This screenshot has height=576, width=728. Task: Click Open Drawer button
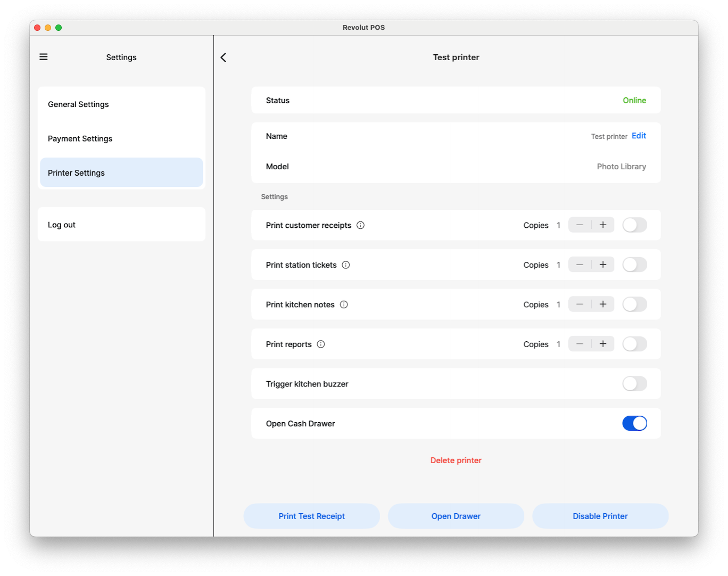(456, 516)
